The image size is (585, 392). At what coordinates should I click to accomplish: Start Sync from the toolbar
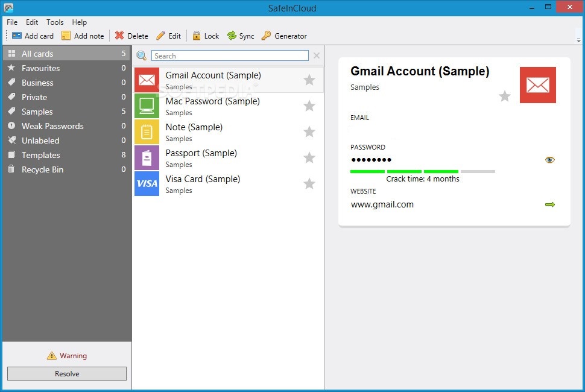(241, 36)
